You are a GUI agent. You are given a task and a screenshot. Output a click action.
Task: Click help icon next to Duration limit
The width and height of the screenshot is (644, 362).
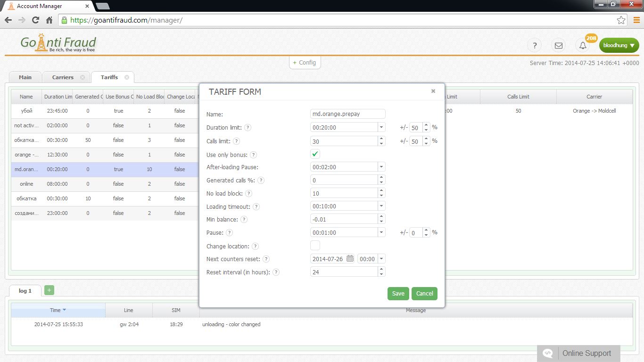[x=248, y=128]
